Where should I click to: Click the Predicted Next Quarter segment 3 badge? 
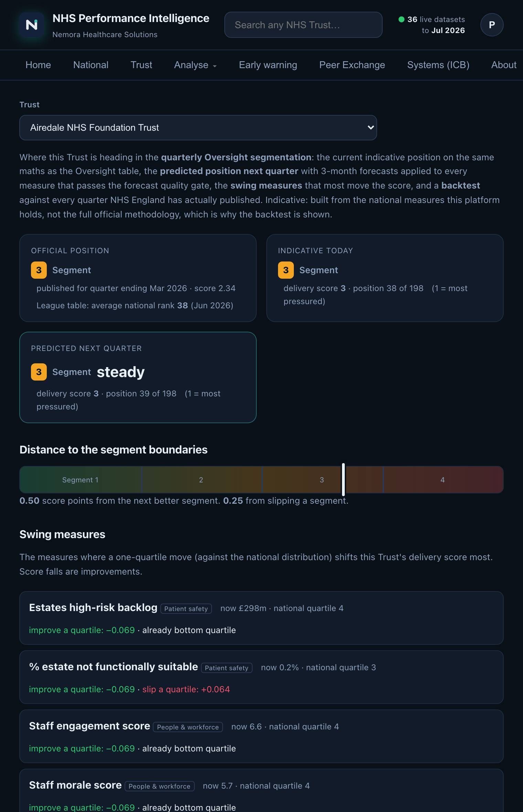coord(39,372)
